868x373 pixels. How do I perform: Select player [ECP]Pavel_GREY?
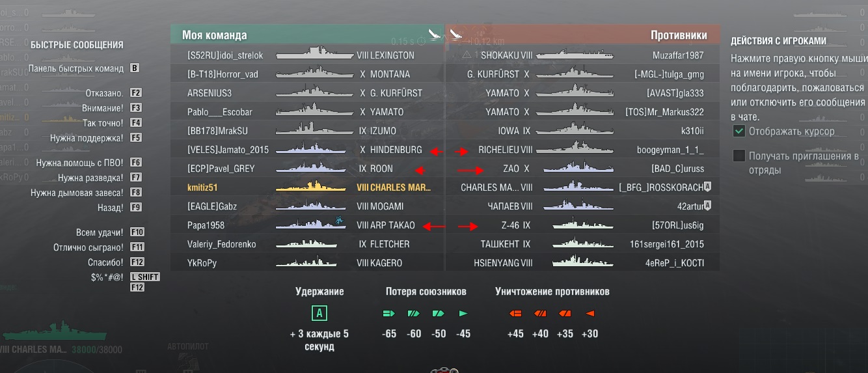pyautogui.click(x=221, y=169)
